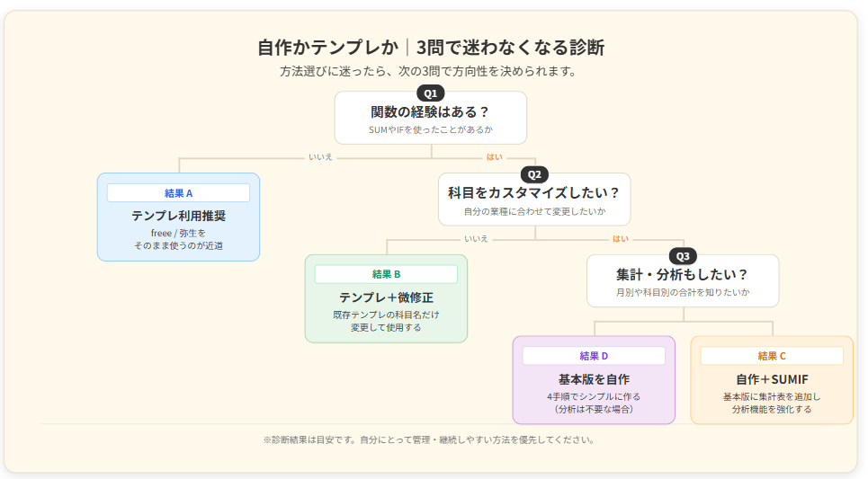The height and width of the screenshot is (479, 868).
Task: Choose いいえ on the Q2 branch
Action: pyautogui.click(x=476, y=239)
